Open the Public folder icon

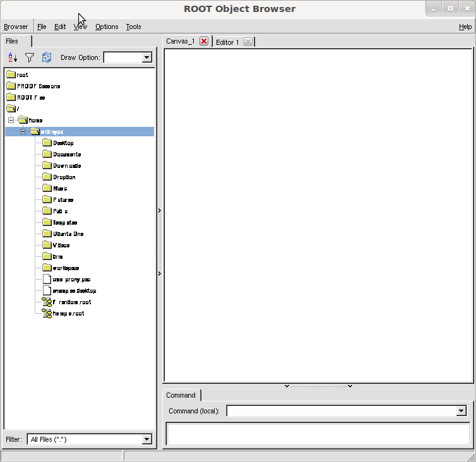coord(47,211)
